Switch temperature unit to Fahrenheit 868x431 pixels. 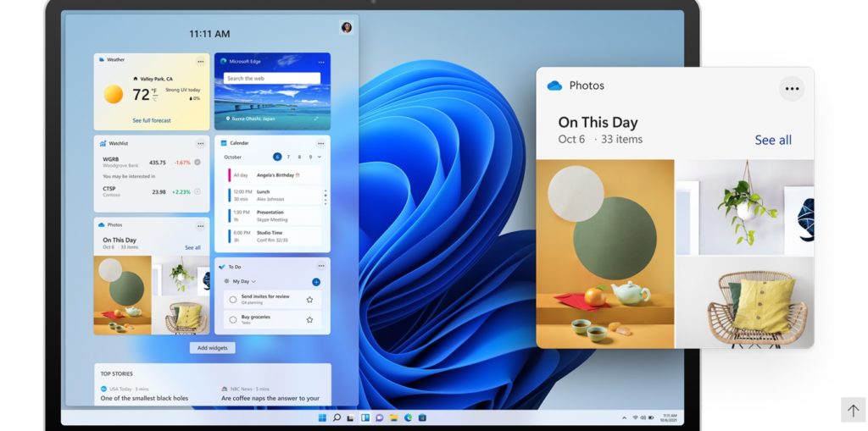coord(154,91)
